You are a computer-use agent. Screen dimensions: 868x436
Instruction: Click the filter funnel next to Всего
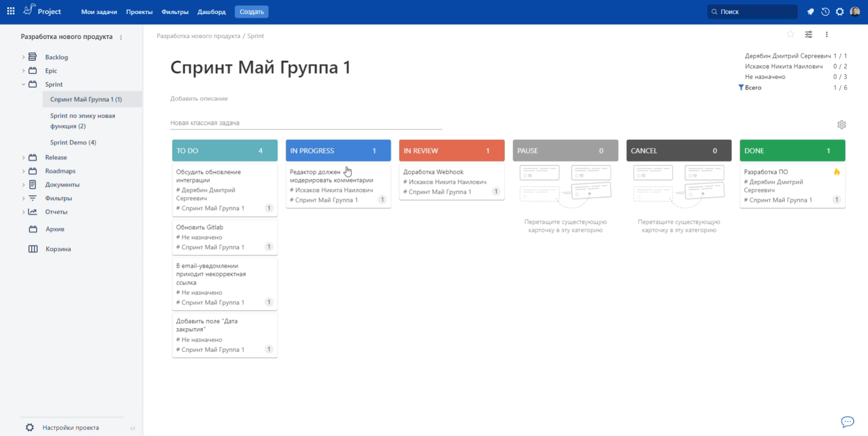point(741,88)
